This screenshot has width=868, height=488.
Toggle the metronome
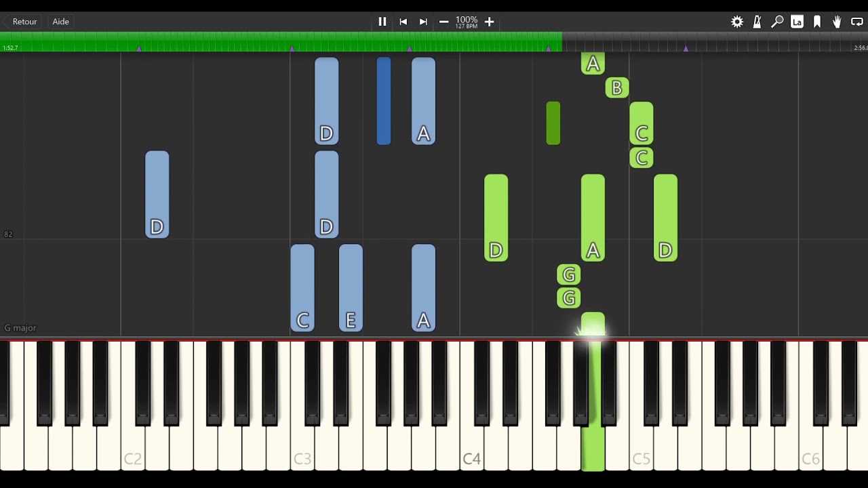pos(757,22)
